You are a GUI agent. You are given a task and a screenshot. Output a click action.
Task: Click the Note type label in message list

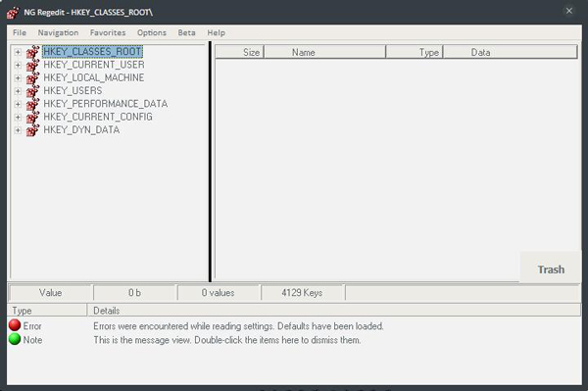(x=32, y=340)
